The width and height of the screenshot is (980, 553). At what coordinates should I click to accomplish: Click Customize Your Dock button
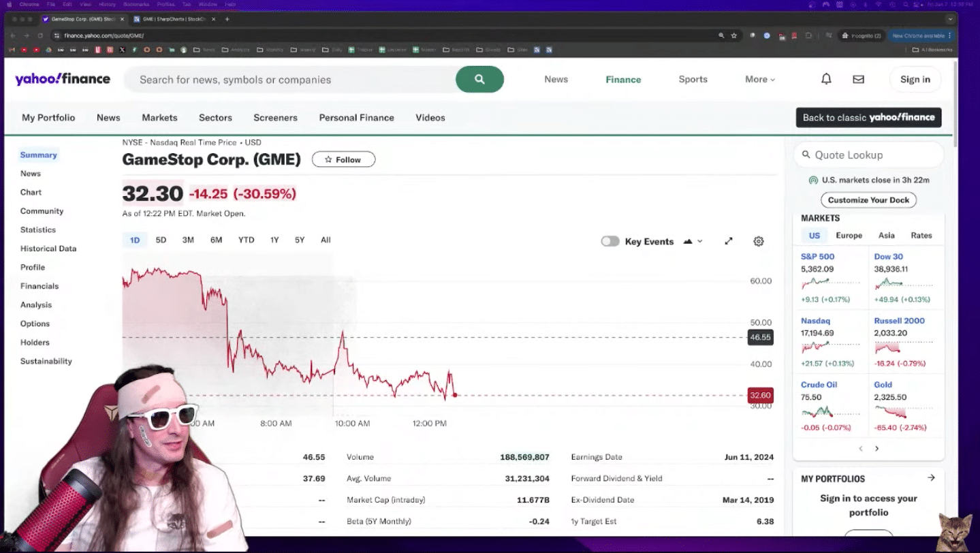(x=868, y=200)
